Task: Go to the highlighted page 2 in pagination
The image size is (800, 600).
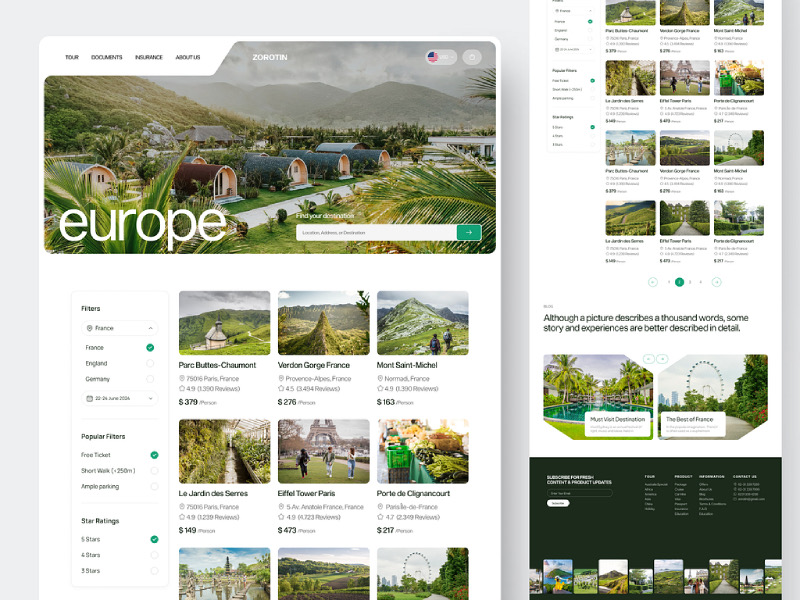Action: (x=679, y=282)
